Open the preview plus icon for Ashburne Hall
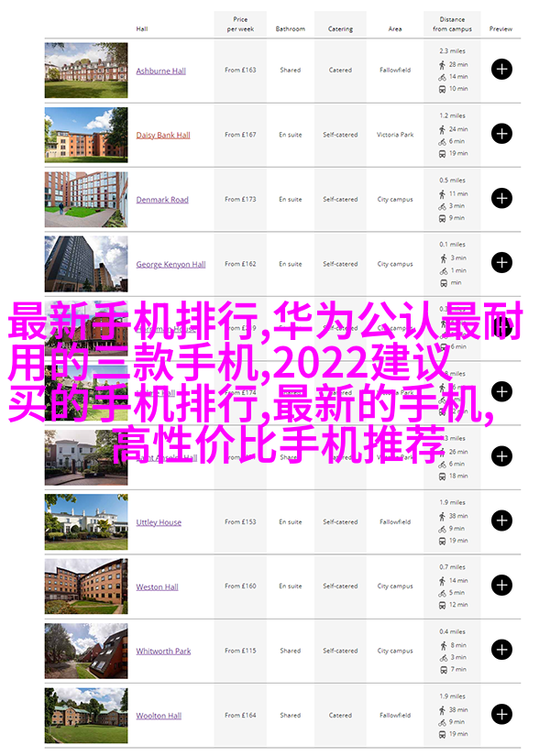Image resolution: width=550 pixels, height=756 pixels. coord(501,70)
